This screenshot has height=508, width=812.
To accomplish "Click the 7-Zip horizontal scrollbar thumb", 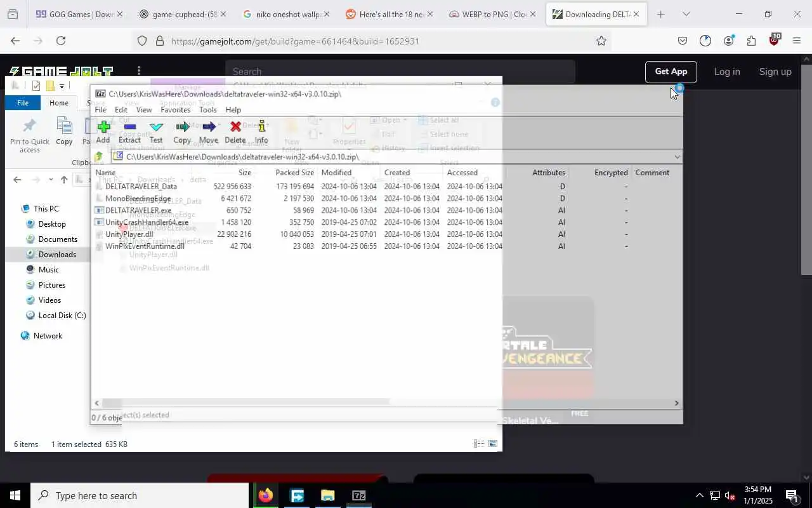I will pyautogui.click(x=246, y=403).
